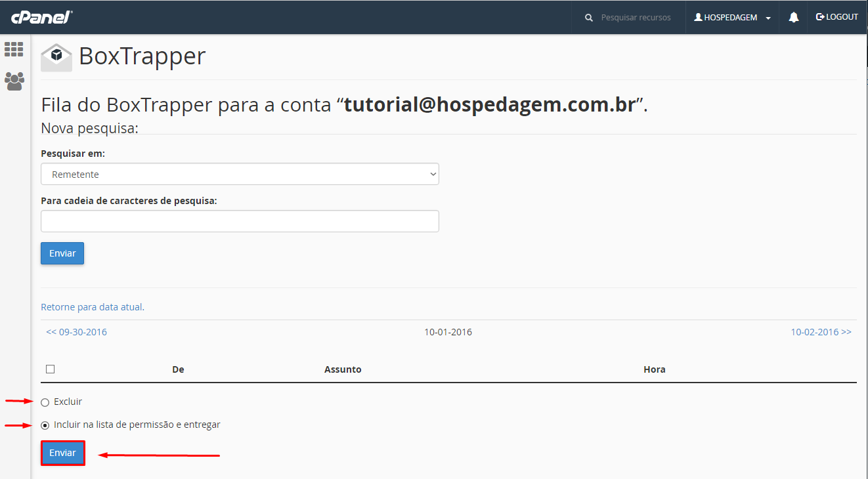Viewport: 868px width, 479px height.
Task: Go to previous day 09-30-2016
Action: click(x=76, y=332)
